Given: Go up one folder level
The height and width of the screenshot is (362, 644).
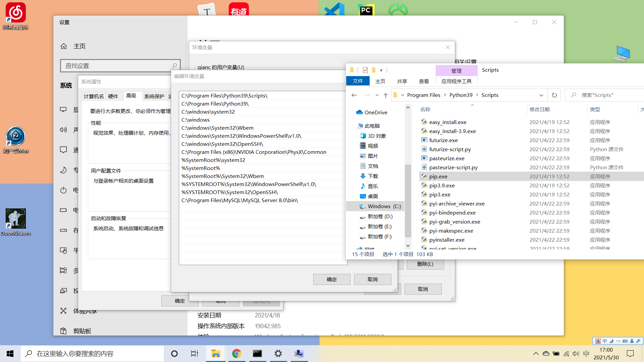Looking at the screenshot, I should click(x=386, y=95).
